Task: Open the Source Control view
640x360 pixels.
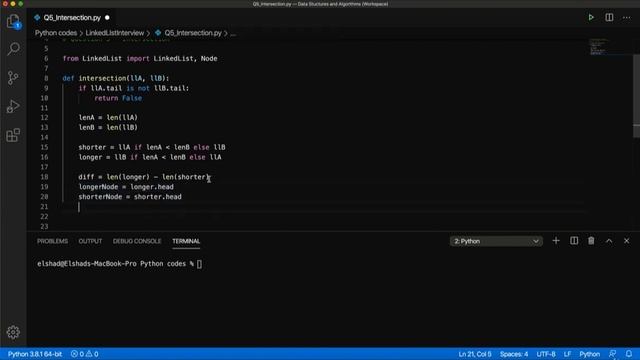Action: tap(13, 78)
